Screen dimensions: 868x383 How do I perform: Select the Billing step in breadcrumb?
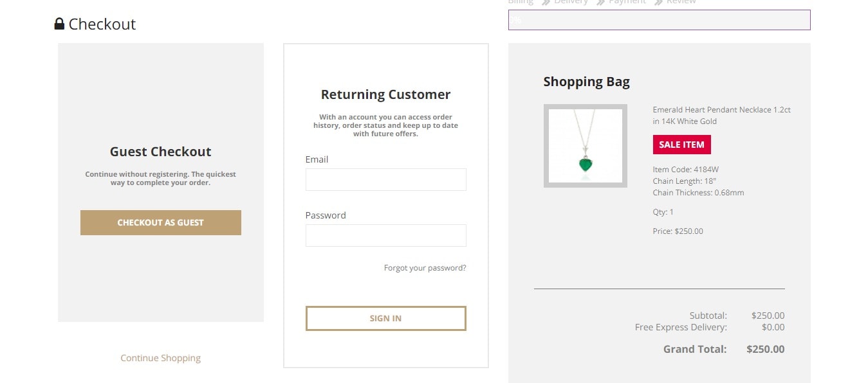tap(521, 2)
